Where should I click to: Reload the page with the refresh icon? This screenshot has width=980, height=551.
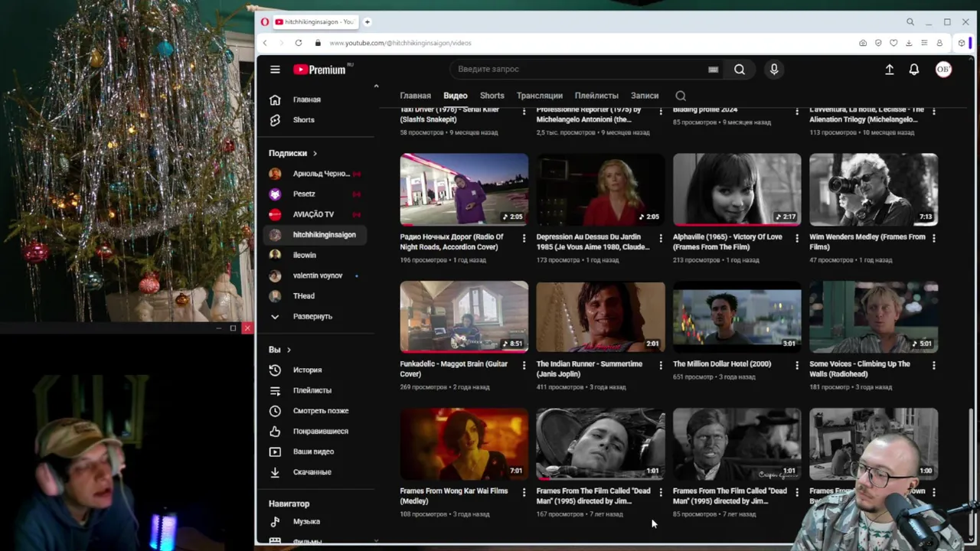(x=299, y=43)
